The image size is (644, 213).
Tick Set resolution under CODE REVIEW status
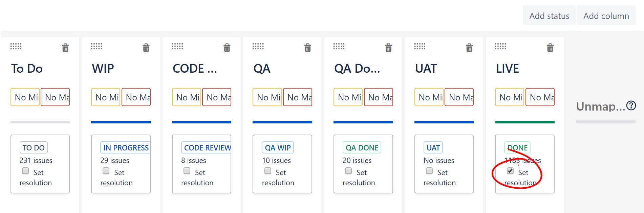tap(187, 171)
